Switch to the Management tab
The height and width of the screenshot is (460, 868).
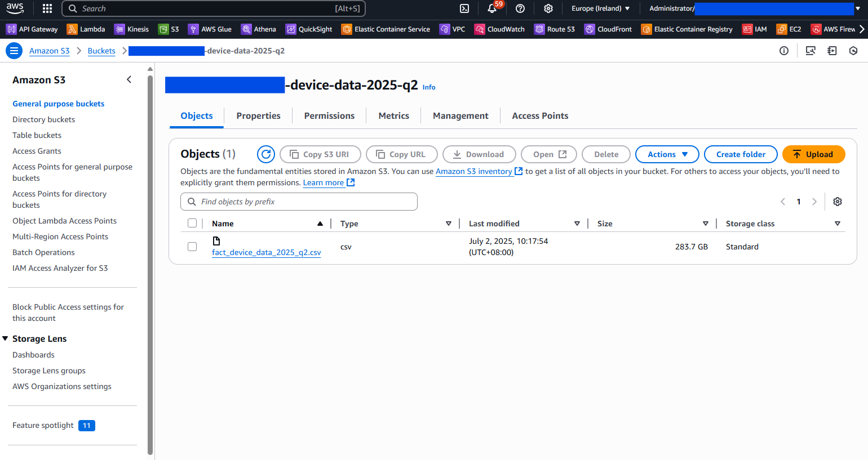(x=461, y=116)
